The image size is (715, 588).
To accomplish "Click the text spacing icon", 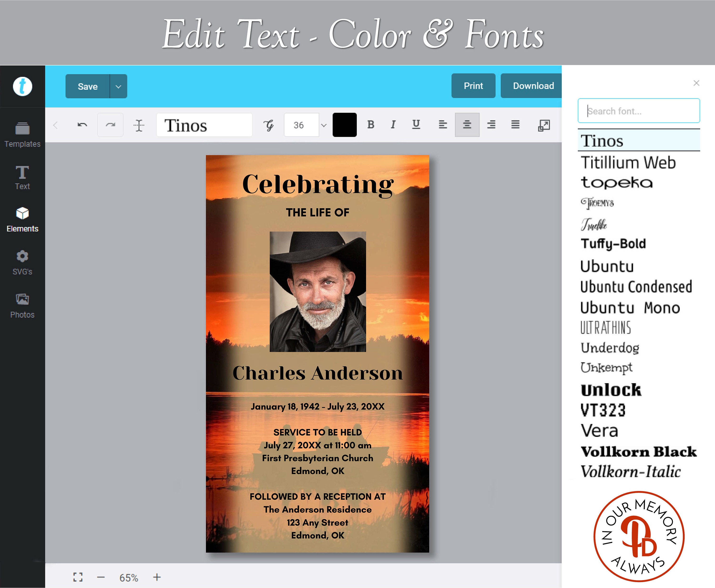I will (139, 125).
